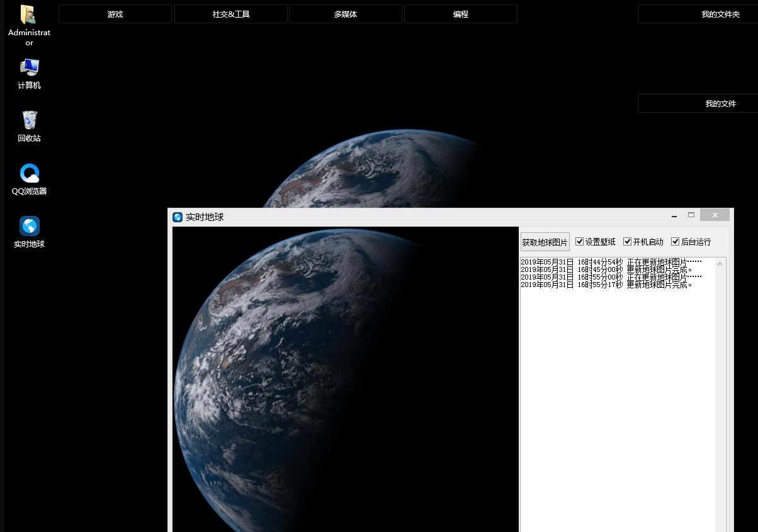
Task: Close the 实时地球 window
Action: (715, 215)
